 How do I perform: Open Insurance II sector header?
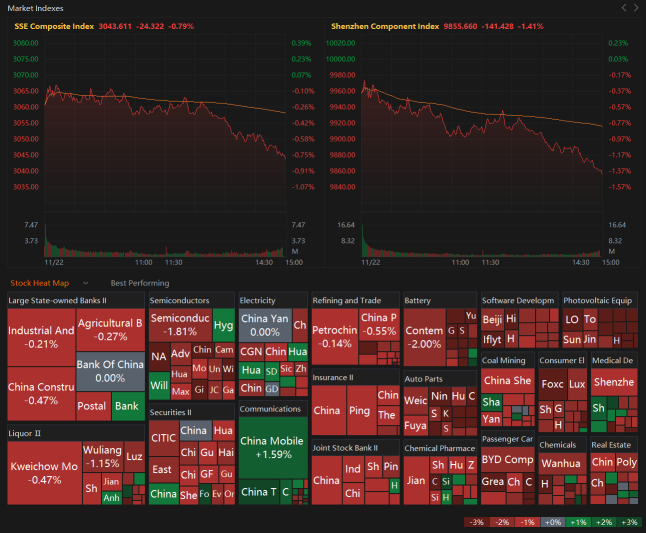[x=356, y=378]
